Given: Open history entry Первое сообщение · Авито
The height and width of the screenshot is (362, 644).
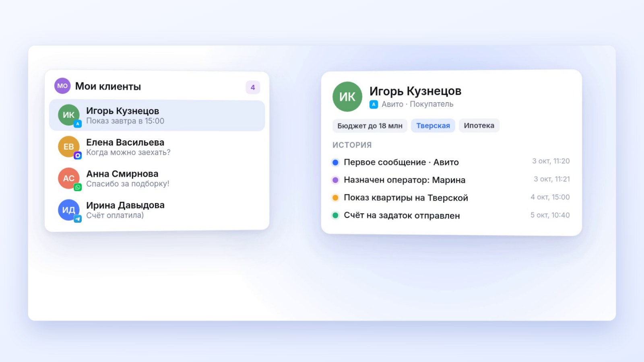Looking at the screenshot, I should pos(451,162).
